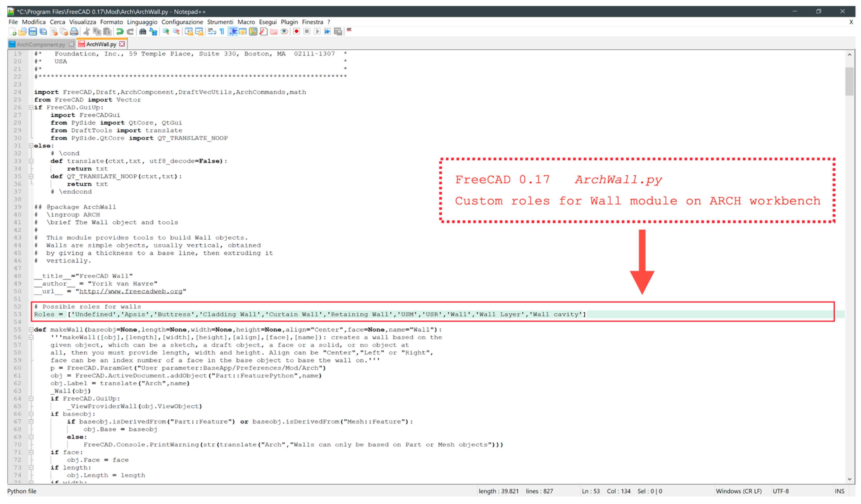The image size is (861, 504).
Task: Switch to the ArchComponent.py tab
Action: click(x=41, y=44)
